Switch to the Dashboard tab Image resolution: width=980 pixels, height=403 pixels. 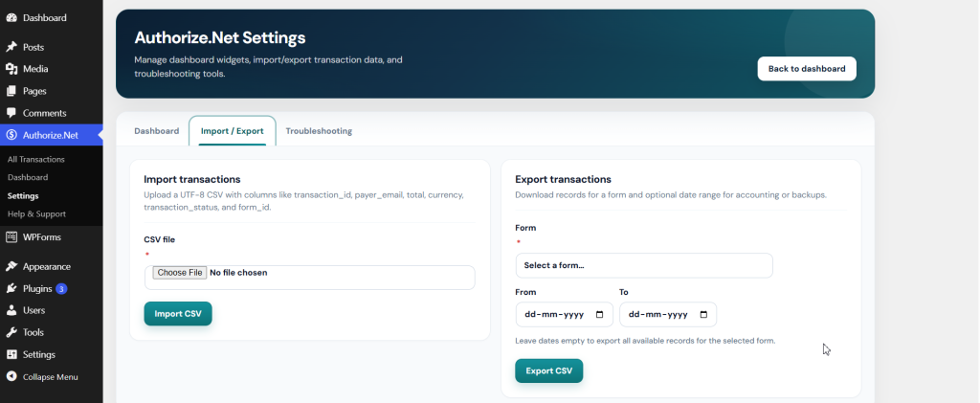tap(156, 131)
